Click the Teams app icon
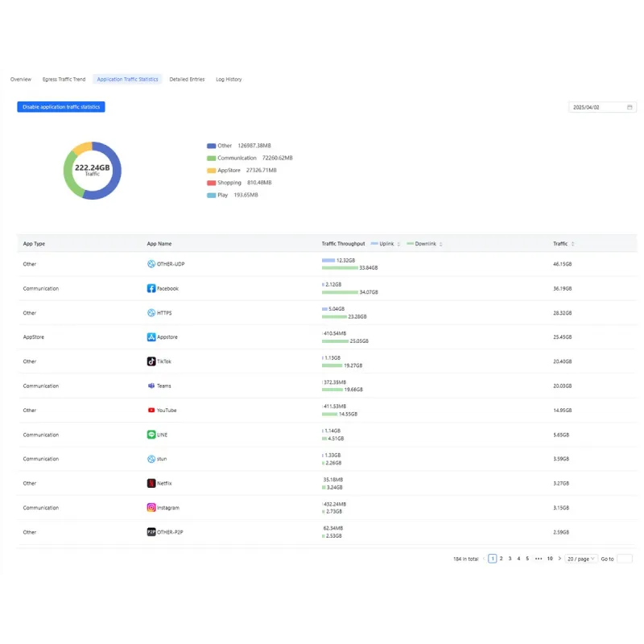The height and width of the screenshot is (644, 644). pyautogui.click(x=151, y=386)
